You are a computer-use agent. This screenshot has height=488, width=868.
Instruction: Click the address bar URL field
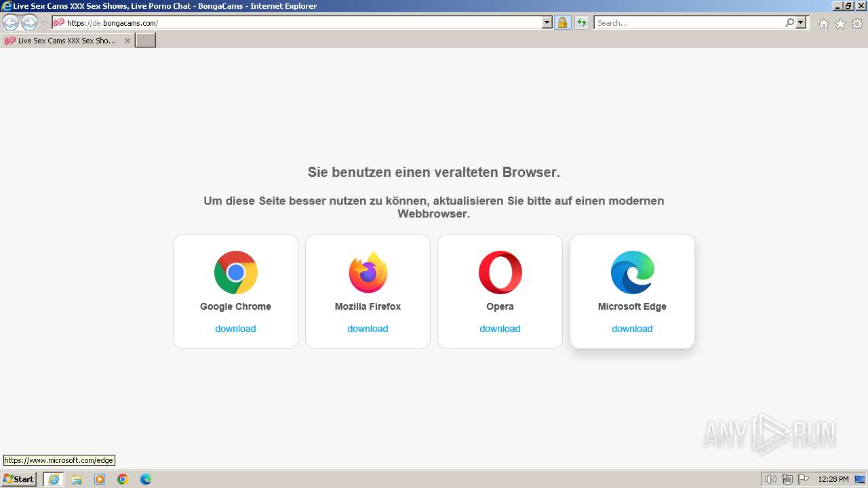pyautogui.click(x=303, y=23)
